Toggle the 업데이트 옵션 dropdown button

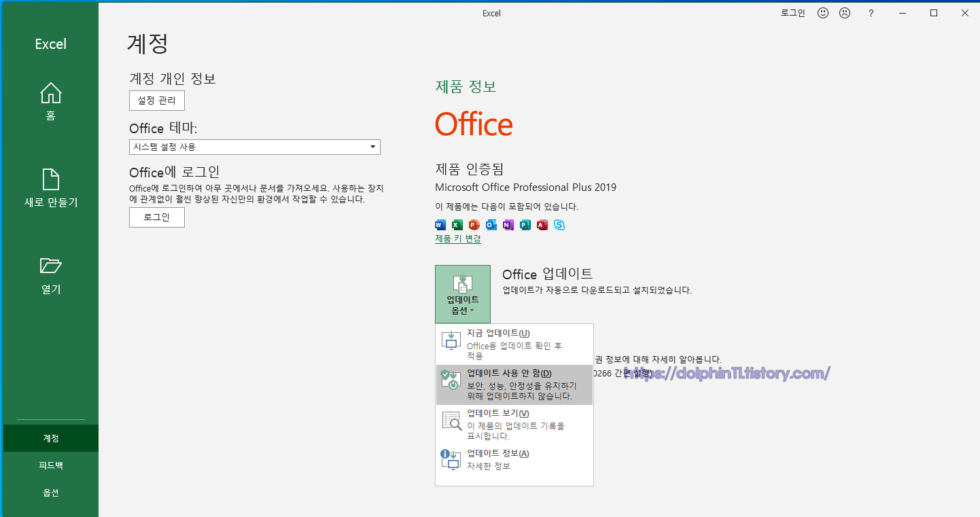463,294
